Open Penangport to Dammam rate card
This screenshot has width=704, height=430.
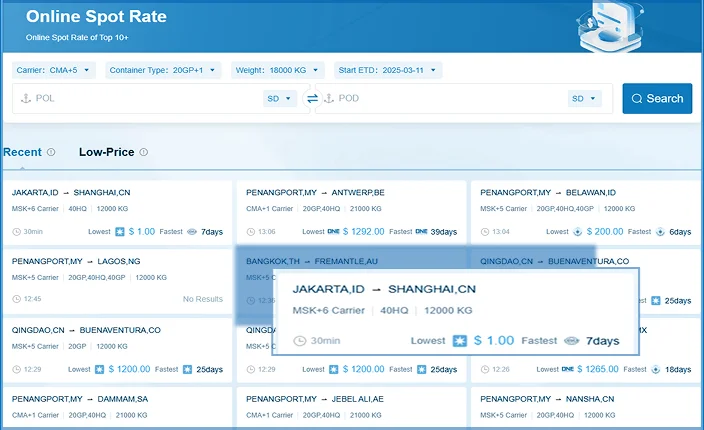(x=116, y=408)
